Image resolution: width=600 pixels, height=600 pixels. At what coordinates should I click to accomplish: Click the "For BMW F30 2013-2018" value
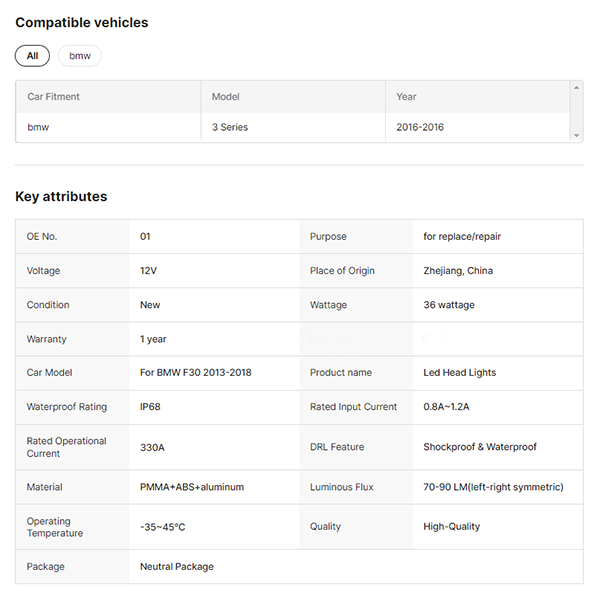pos(196,372)
